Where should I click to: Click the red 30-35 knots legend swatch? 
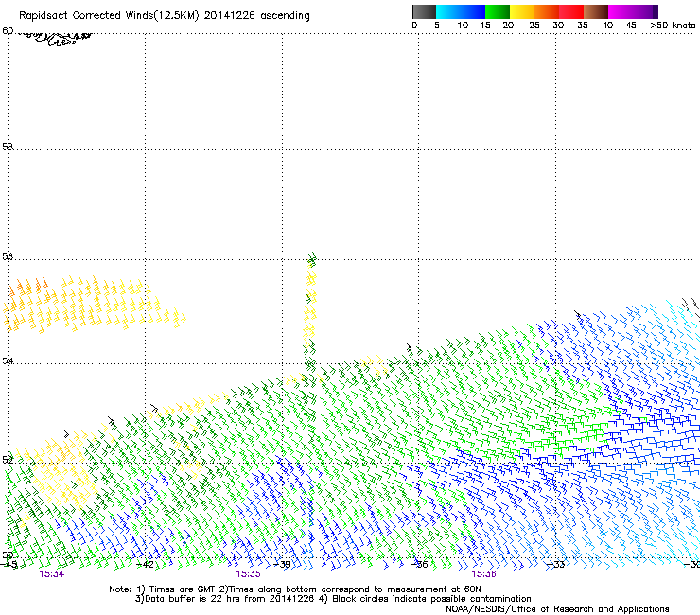[571, 11]
